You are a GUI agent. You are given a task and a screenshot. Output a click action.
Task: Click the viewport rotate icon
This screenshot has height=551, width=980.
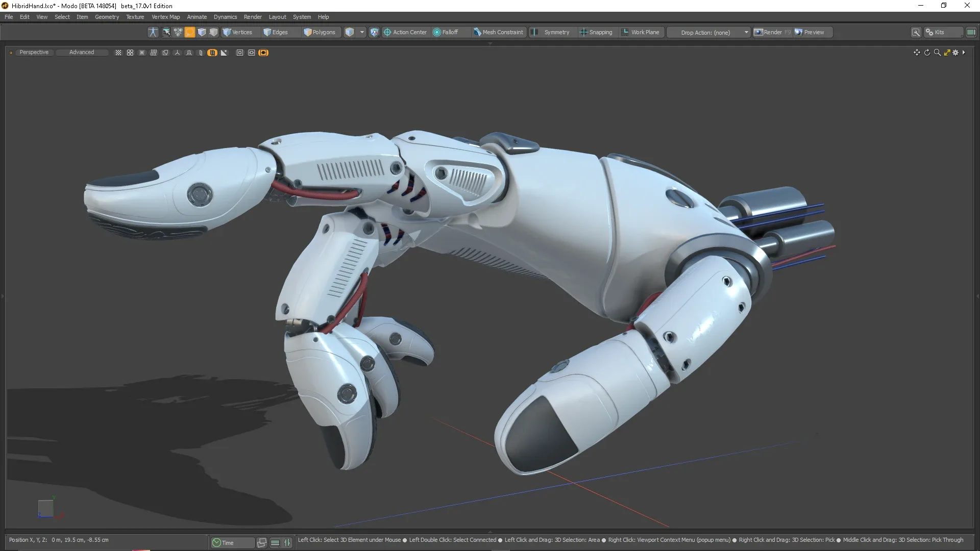click(x=927, y=53)
